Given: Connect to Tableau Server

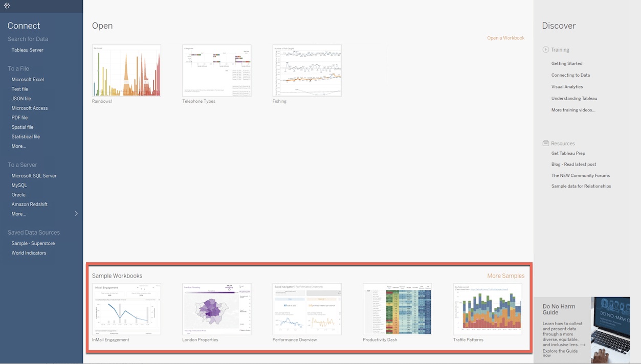Looking at the screenshot, I should [x=28, y=50].
